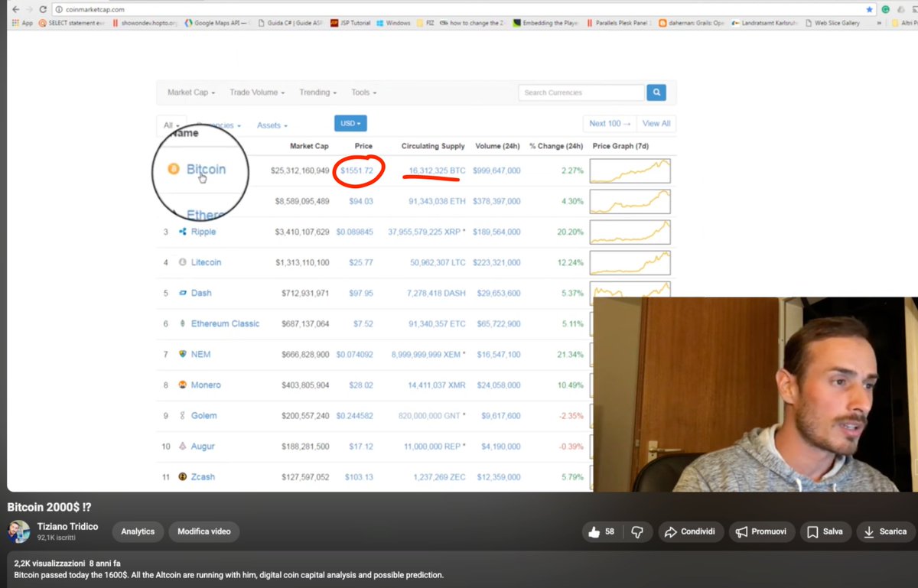Click the Condividi share button
918x588 pixels.
point(690,531)
